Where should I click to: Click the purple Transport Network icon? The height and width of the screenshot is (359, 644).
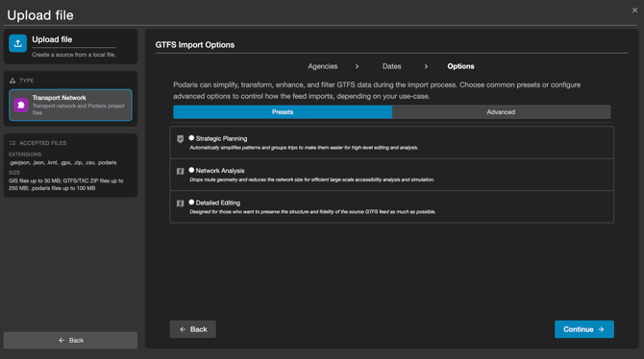pos(21,105)
